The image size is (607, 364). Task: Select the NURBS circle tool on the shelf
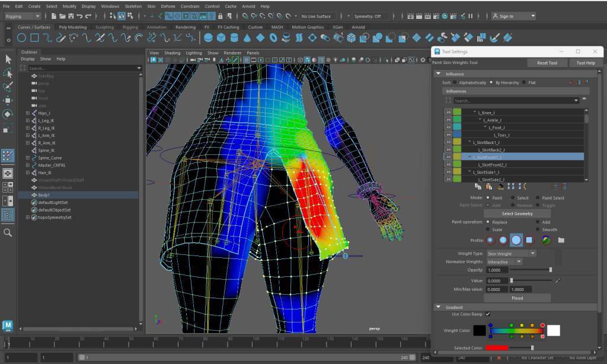tap(21, 37)
